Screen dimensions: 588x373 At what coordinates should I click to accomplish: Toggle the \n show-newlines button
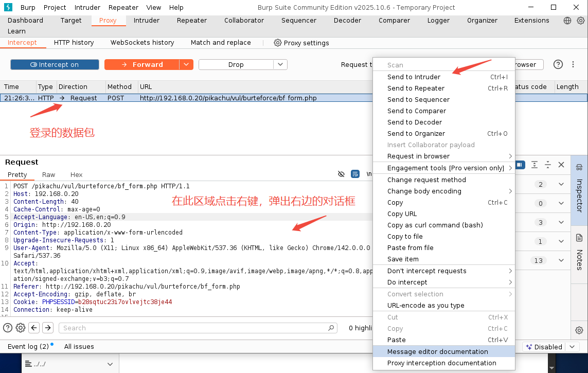(x=369, y=174)
